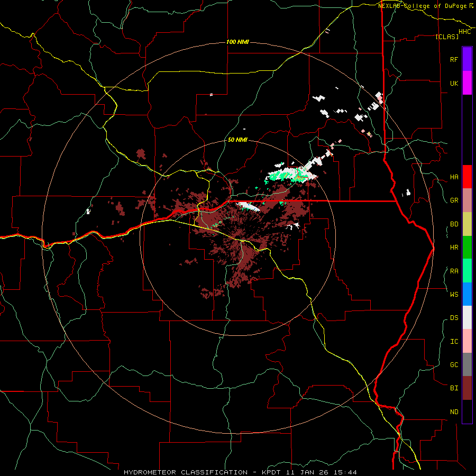
Task: Click the 100 NMI range ring label
Action: [x=237, y=42]
